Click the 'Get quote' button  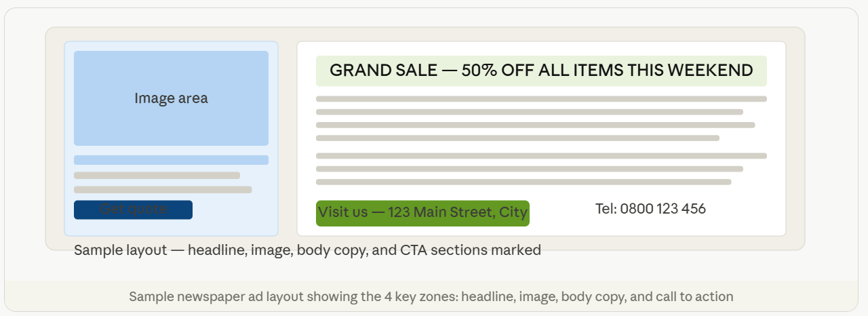coord(133,210)
